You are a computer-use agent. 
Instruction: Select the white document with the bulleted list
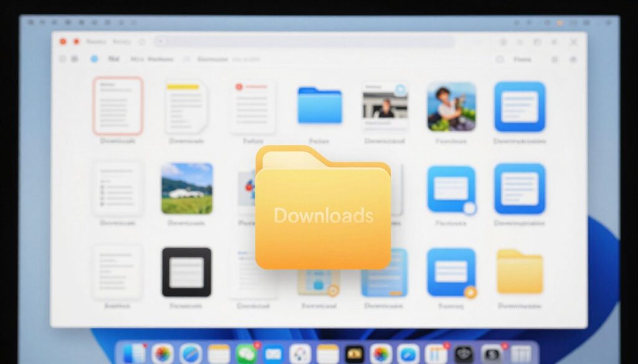[x=117, y=189]
